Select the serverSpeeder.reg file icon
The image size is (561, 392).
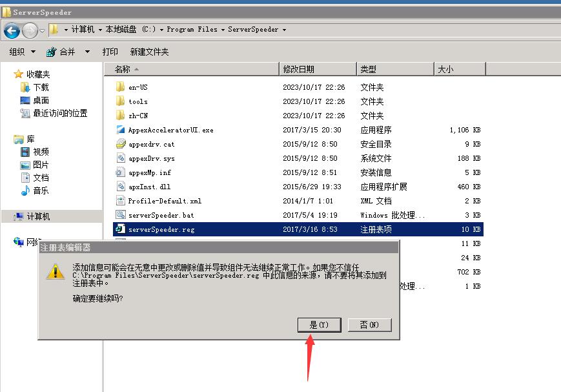[x=120, y=229]
